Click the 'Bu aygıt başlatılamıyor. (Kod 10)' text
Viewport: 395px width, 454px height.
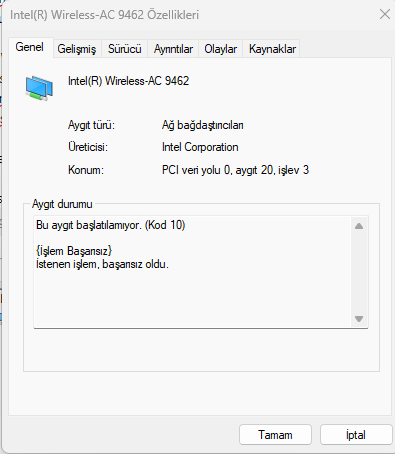pos(110,225)
